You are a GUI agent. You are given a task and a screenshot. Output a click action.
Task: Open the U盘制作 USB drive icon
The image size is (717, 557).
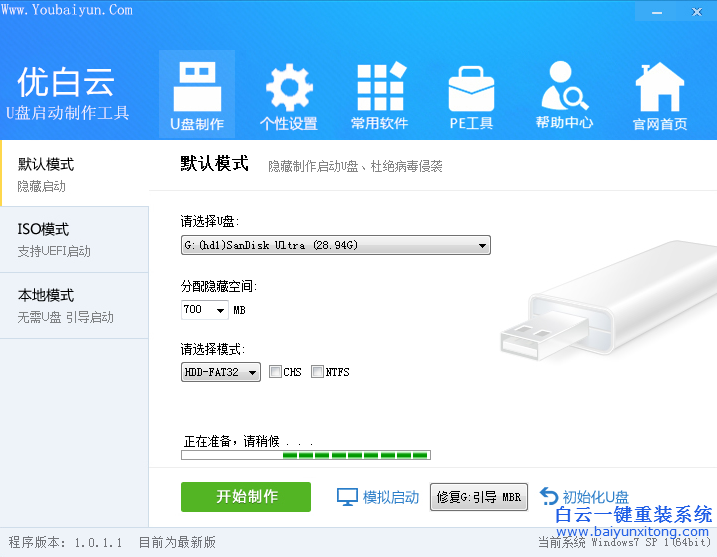(x=197, y=87)
